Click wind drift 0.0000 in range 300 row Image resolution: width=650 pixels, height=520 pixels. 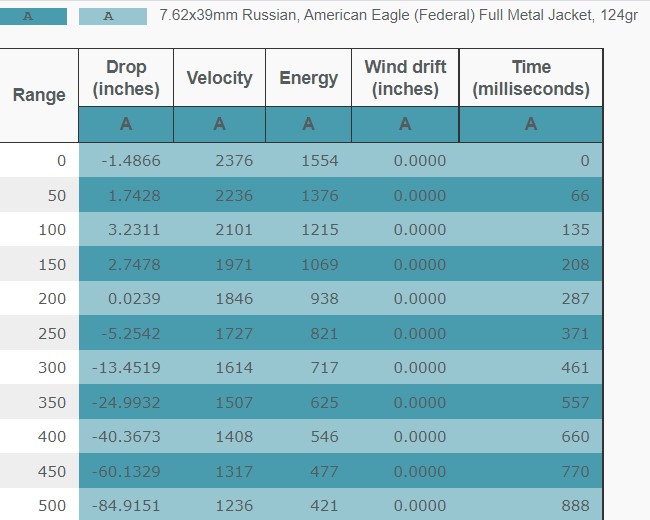click(420, 367)
